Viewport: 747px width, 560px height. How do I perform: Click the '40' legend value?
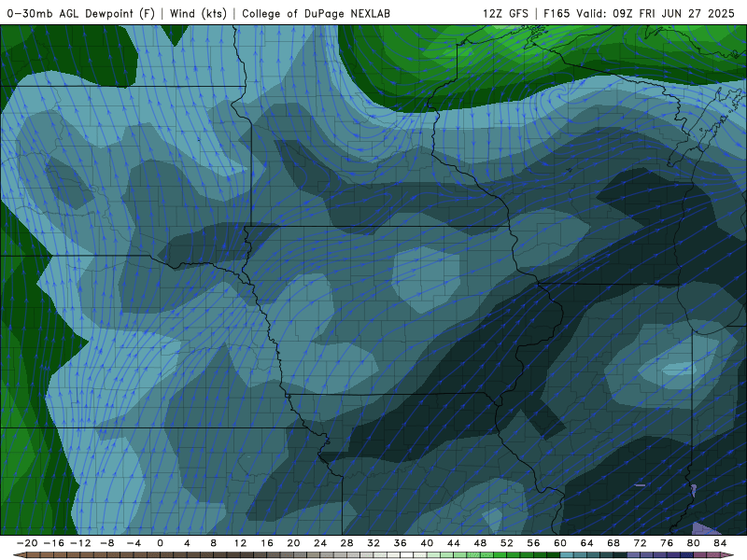point(427,543)
